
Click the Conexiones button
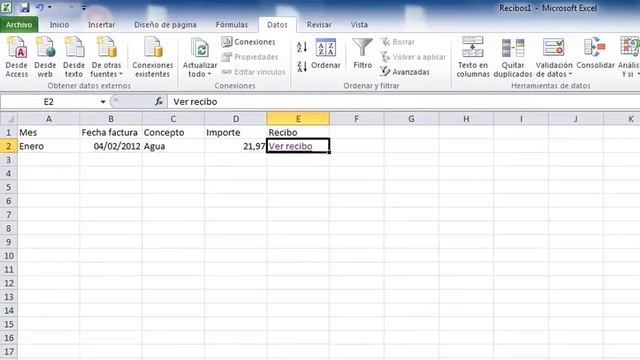click(x=249, y=42)
